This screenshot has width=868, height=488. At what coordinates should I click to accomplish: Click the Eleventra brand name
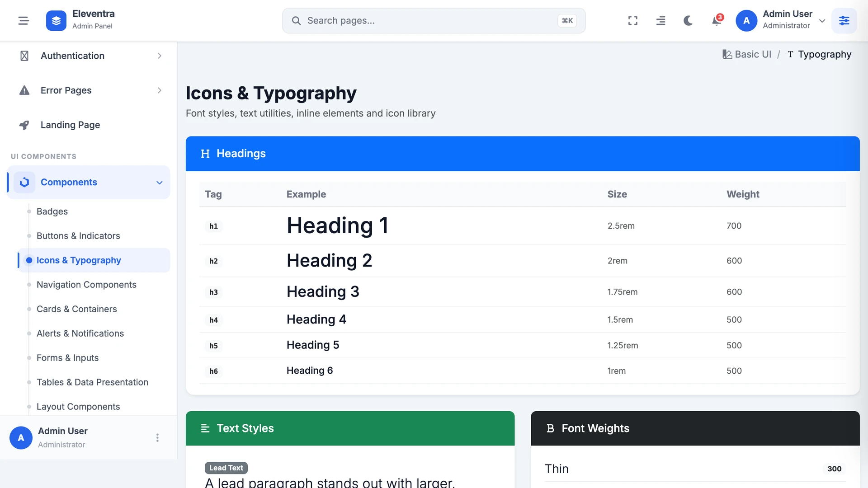94,14
